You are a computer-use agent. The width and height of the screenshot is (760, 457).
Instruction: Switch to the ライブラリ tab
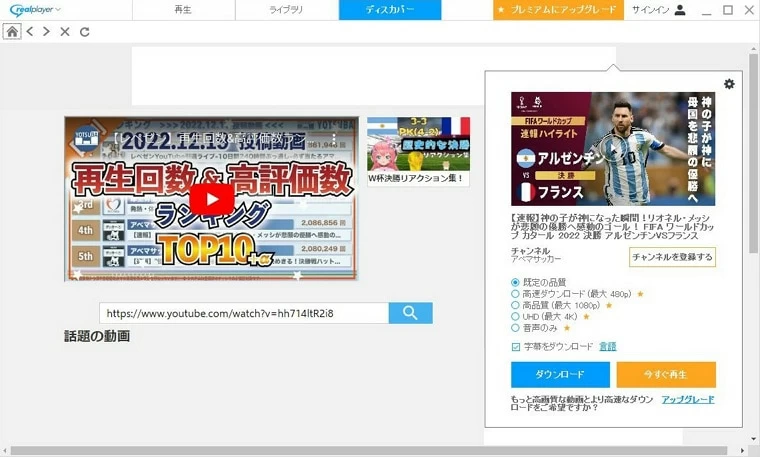[x=286, y=10]
